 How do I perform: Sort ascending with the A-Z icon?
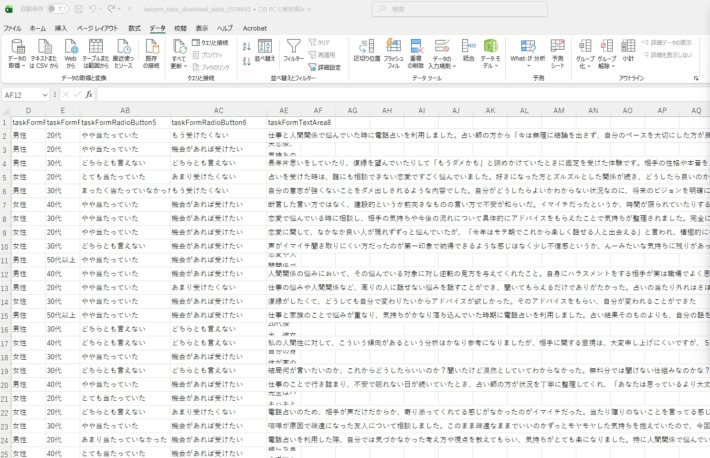point(247,46)
